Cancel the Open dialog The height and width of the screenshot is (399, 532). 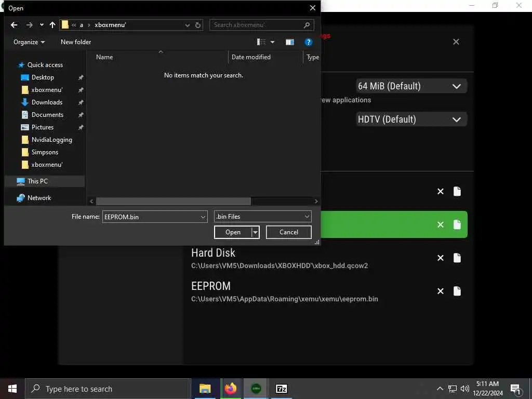point(289,232)
